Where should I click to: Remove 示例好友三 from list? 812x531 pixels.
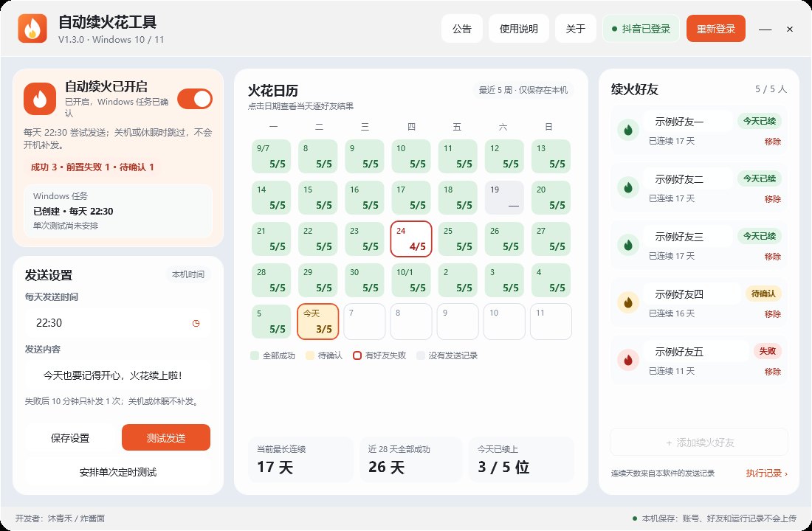[773, 256]
